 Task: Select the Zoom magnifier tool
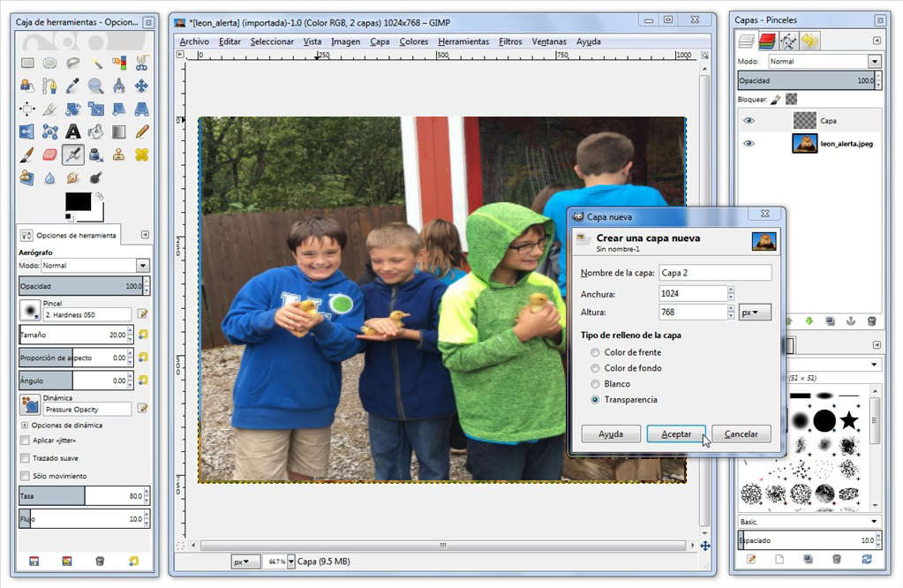[x=95, y=86]
